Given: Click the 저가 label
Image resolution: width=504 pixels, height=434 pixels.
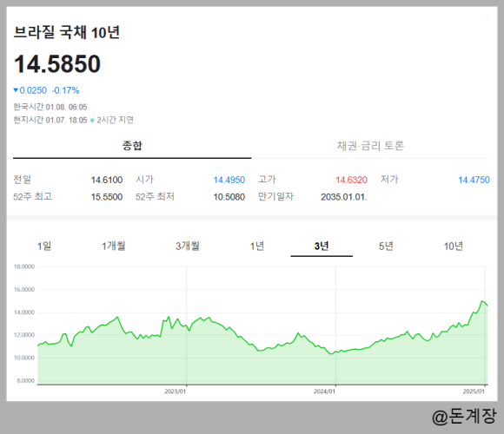Looking at the screenshot, I should (389, 180).
